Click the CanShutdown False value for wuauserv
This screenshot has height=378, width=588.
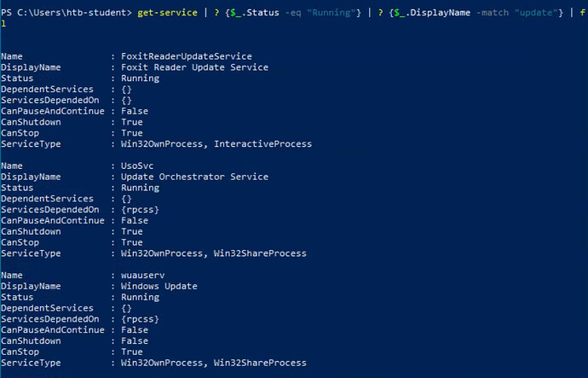[x=135, y=340]
